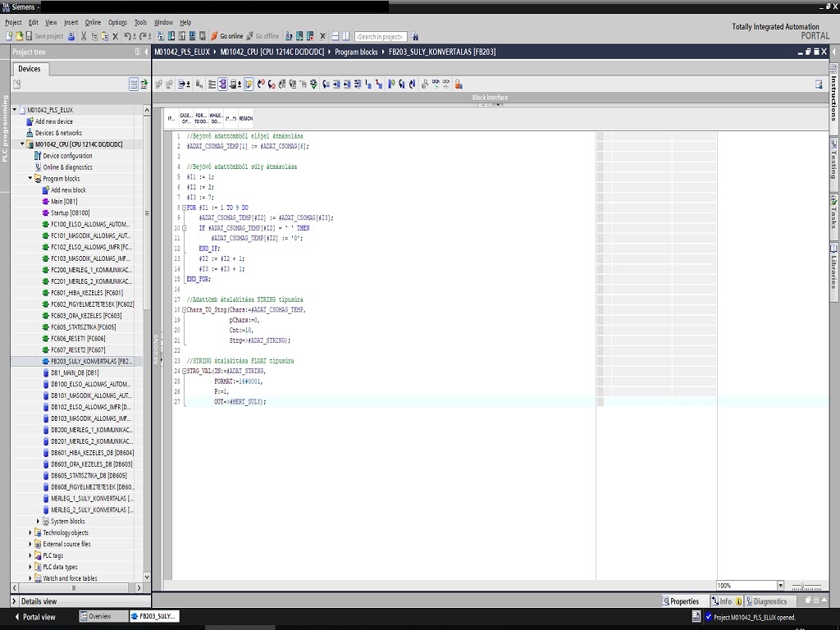Click the Go online button

[226, 36]
